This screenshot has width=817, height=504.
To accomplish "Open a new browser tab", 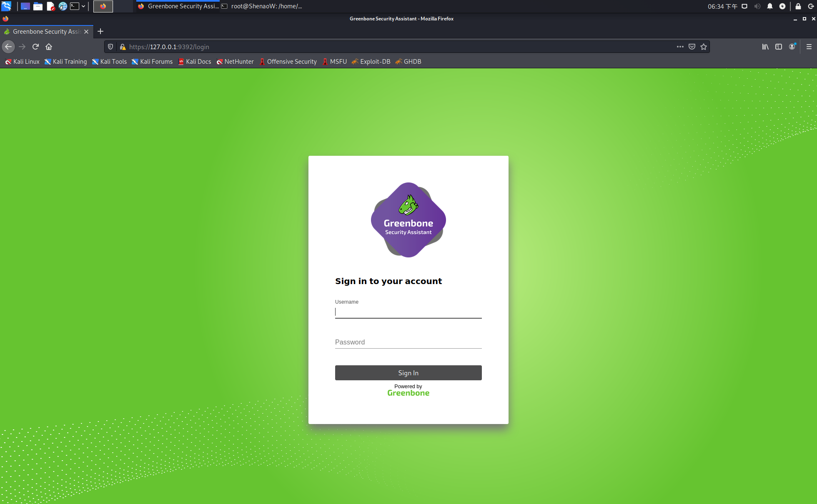I will pyautogui.click(x=100, y=31).
